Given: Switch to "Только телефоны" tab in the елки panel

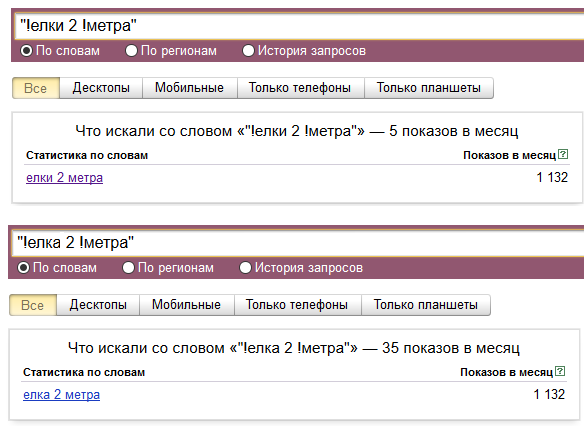Looking at the screenshot, I should point(301,88).
